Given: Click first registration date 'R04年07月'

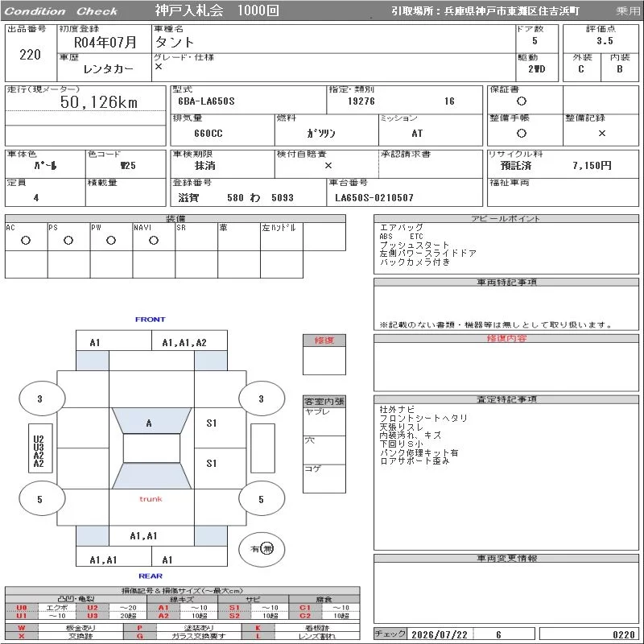Looking at the screenshot, I should point(105,43).
